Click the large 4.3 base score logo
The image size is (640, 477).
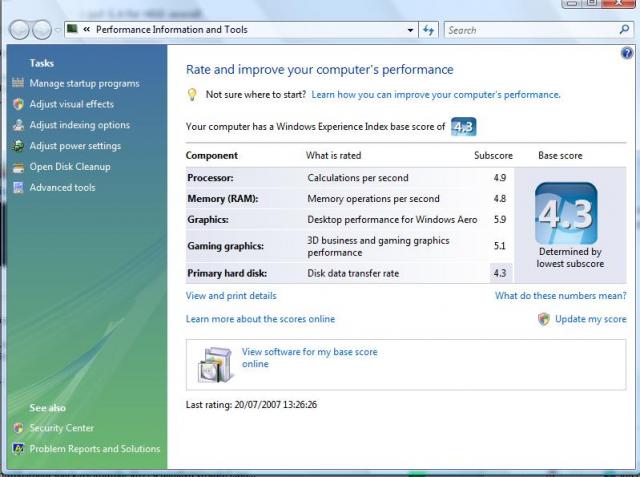pyautogui.click(x=566, y=214)
